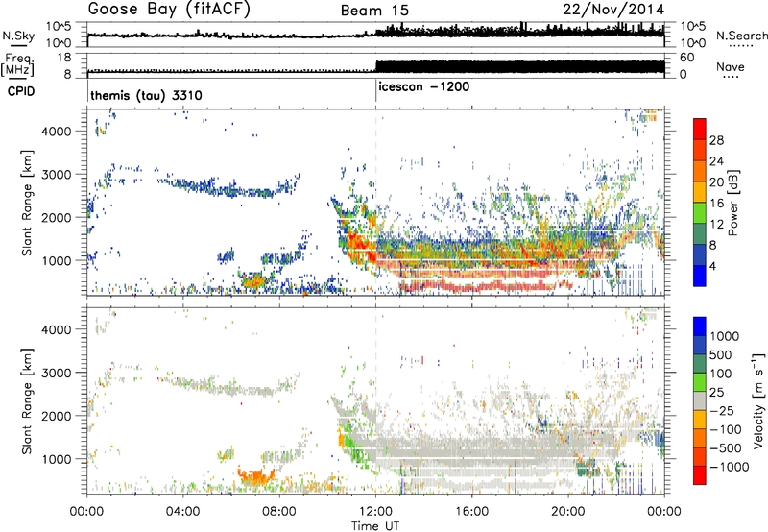This screenshot has height=532, width=768.
Task: Click the '12:00' time tick label
Action: point(375,512)
